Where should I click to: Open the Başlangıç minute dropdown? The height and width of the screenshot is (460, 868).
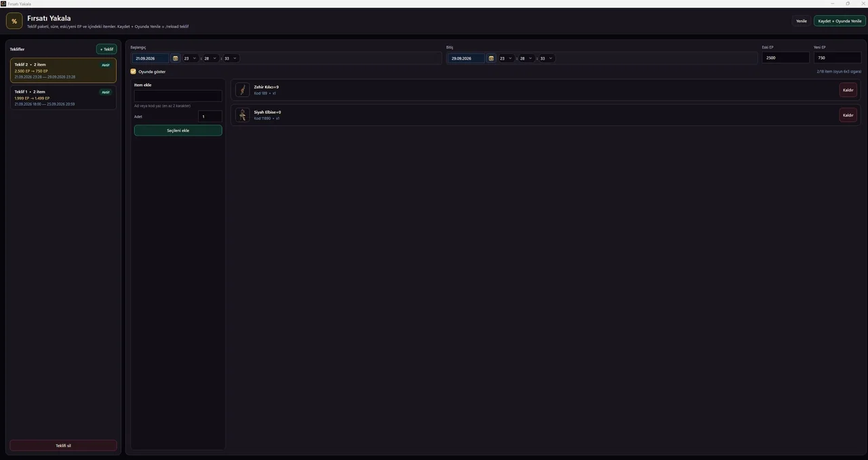tap(211, 58)
